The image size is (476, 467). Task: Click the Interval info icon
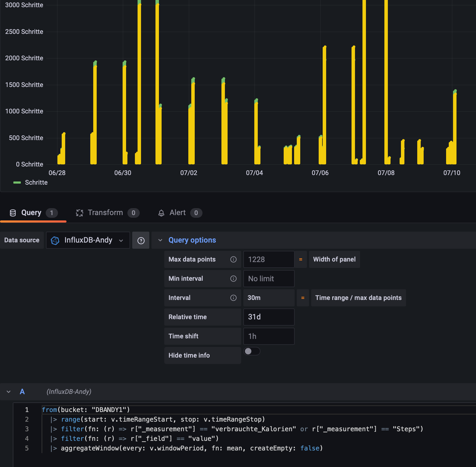pos(233,298)
